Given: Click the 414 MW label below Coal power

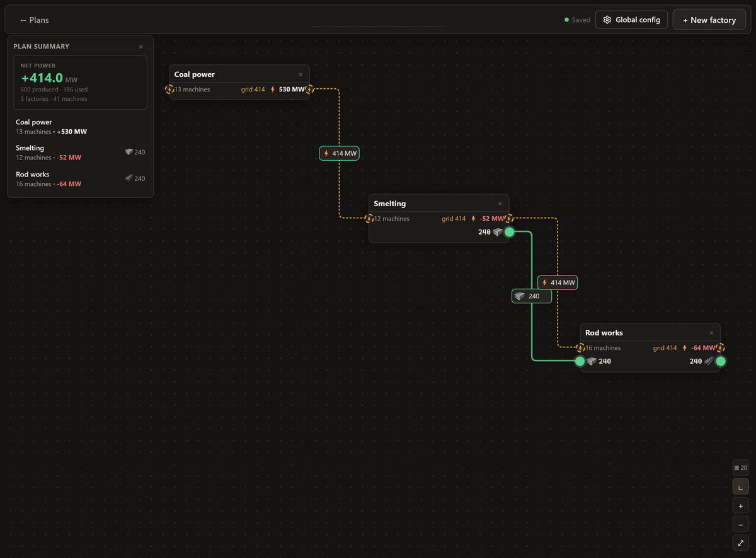Looking at the screenshot, I should [x=340, y=153].
